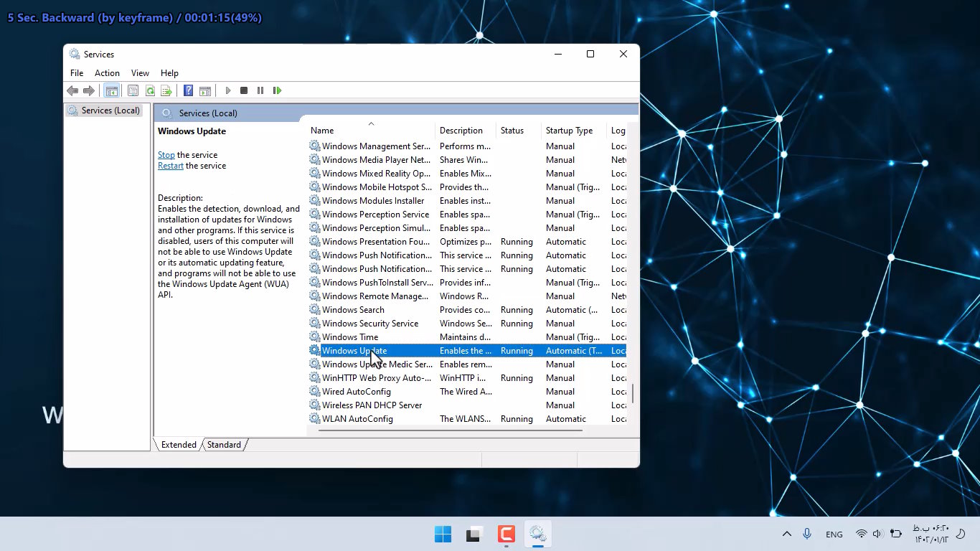The height and width of the screenshot is (551, 980).
Task: Click the gear icon beside Windows Time
Action: 315,337
